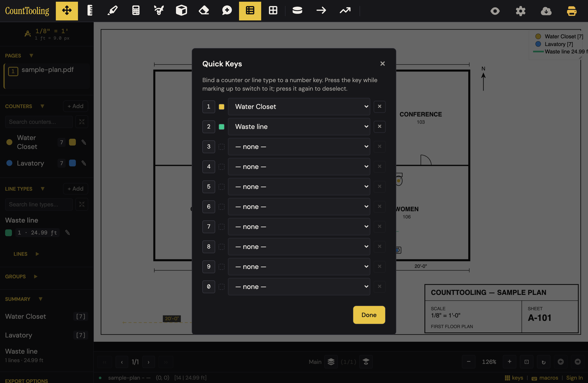Click the disc-shaped toolbar icon
588x383 pixels.
(297, 11)
